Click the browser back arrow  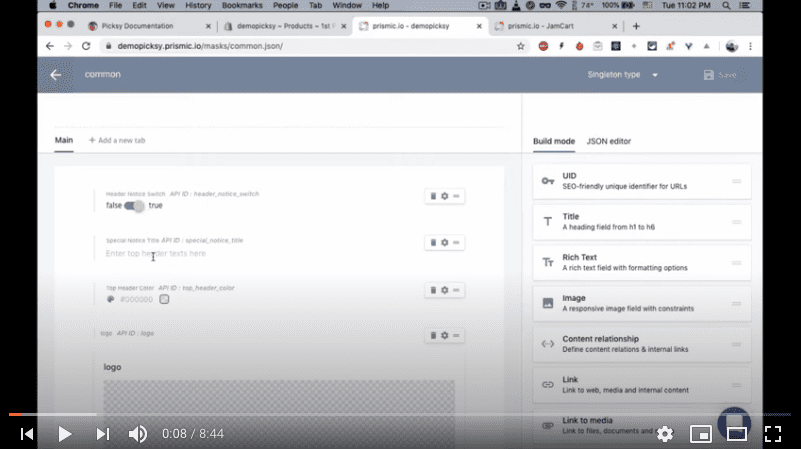pos(50,46)
